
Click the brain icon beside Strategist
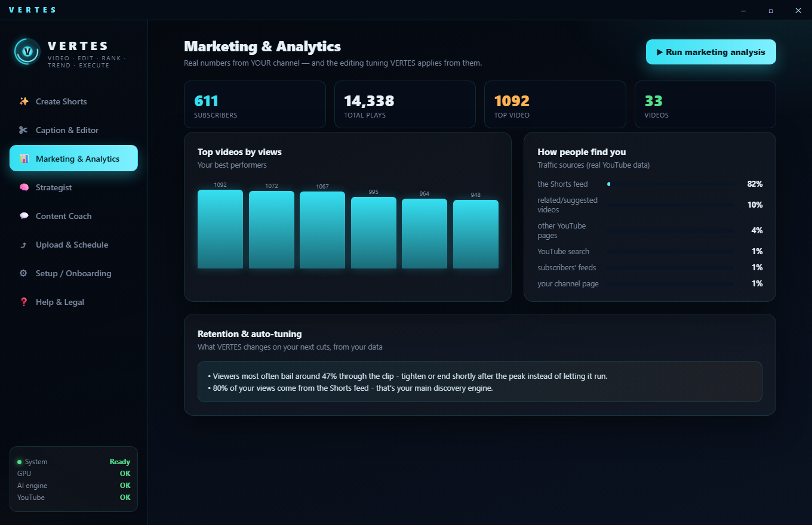[24, 187]
